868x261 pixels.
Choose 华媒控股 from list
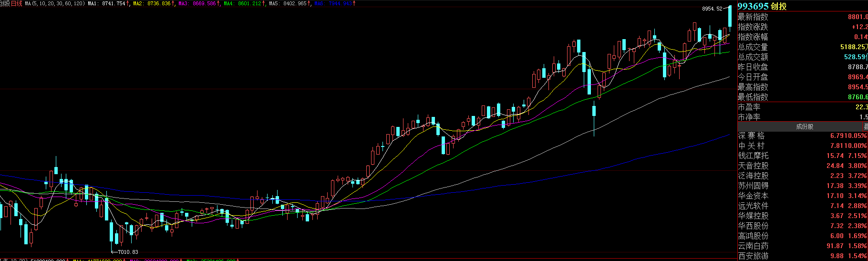(753, 216)
